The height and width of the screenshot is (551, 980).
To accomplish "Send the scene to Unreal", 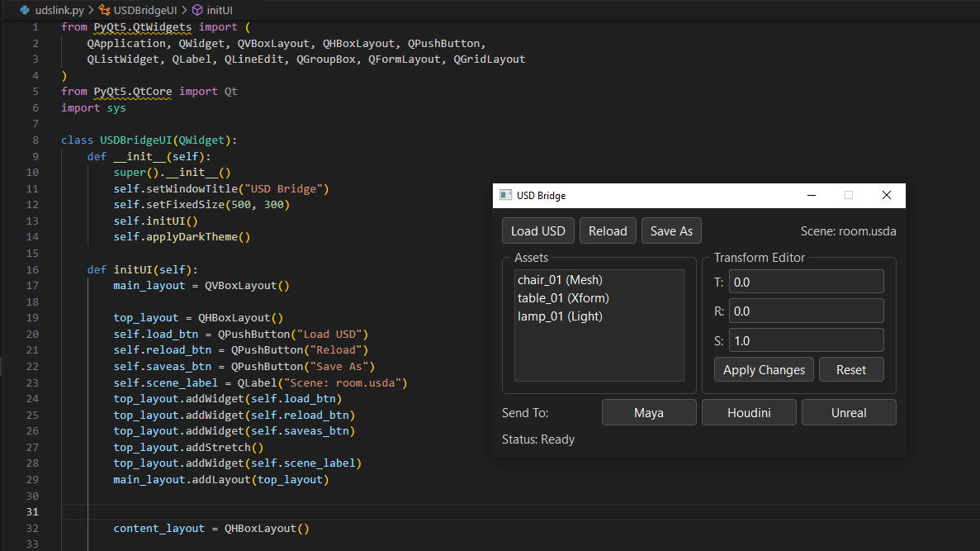I will pyautogui.click(x=849, y=411).
